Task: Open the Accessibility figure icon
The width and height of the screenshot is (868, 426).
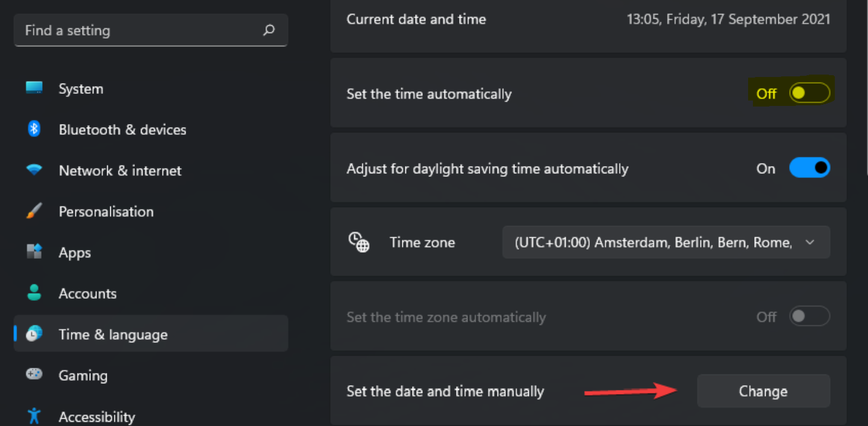Action: (34, 416)
